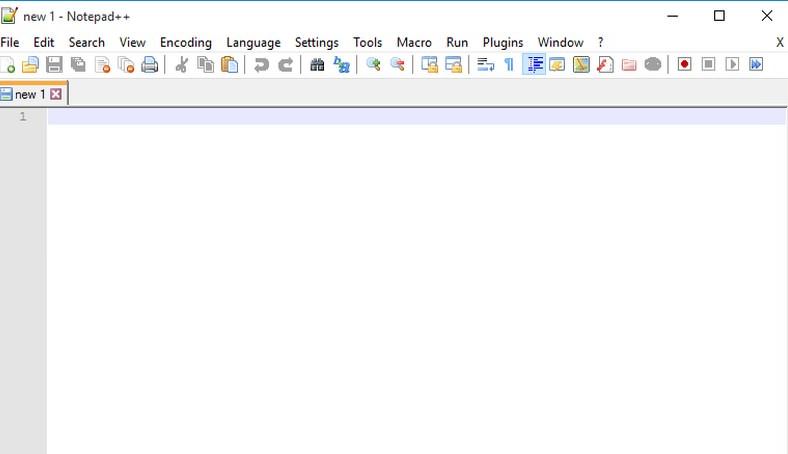Open the Search menu
The image size is (788, 454).
tap(87, 42)
